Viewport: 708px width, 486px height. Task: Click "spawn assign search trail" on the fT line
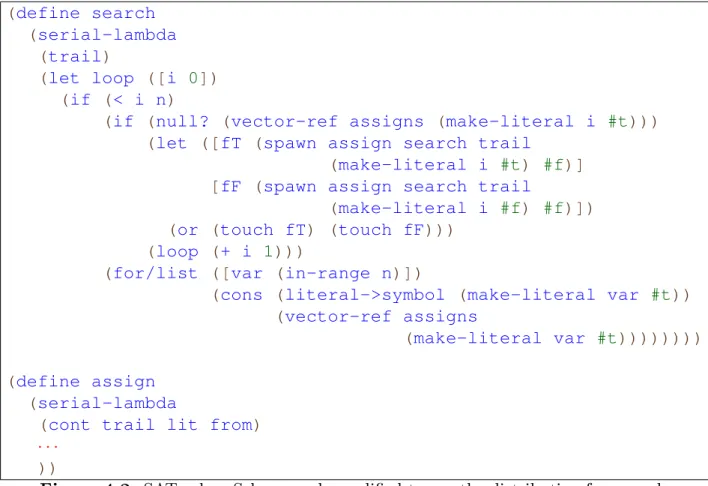point(396,143)
